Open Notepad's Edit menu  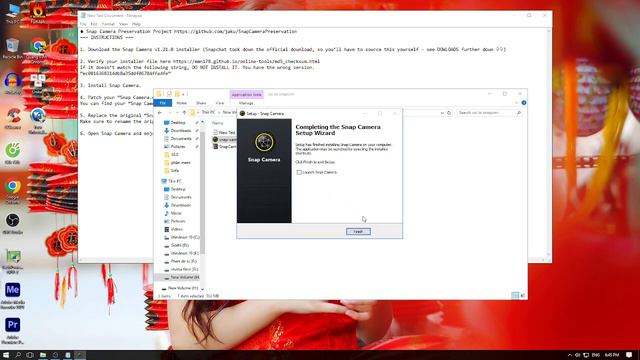94,24
